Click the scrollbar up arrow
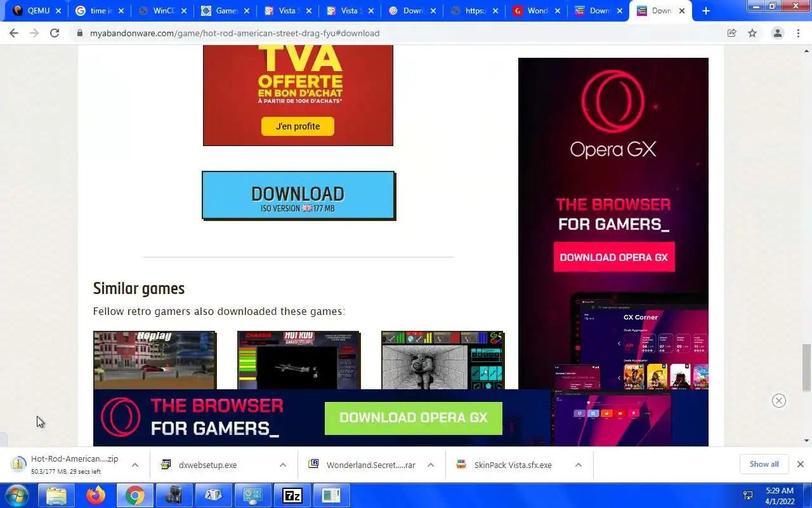Screen dimensions: 812x508 [x=806, y=50]
